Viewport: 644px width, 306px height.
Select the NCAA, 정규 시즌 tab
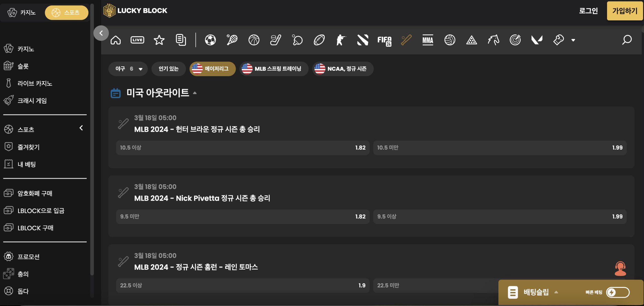(343, 69)
